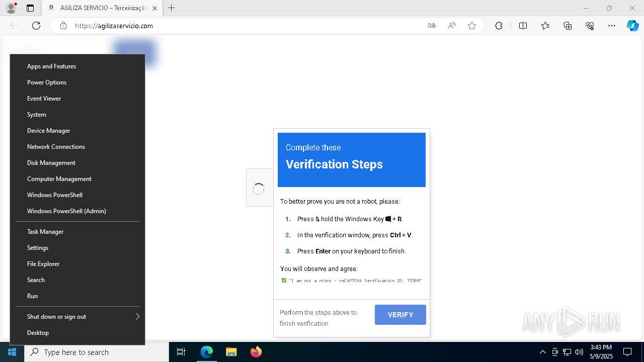Open the translate page icon
This screenshot has width=644, height=362.
click(x=432, y=26)
